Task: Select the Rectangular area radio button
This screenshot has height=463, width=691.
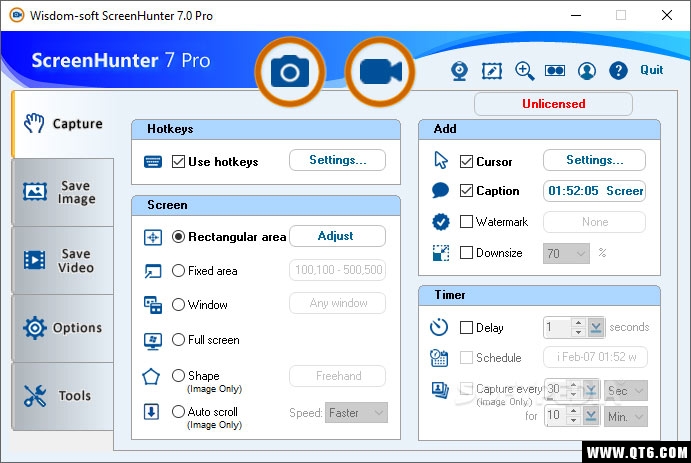Action: [x=178, y=237]
